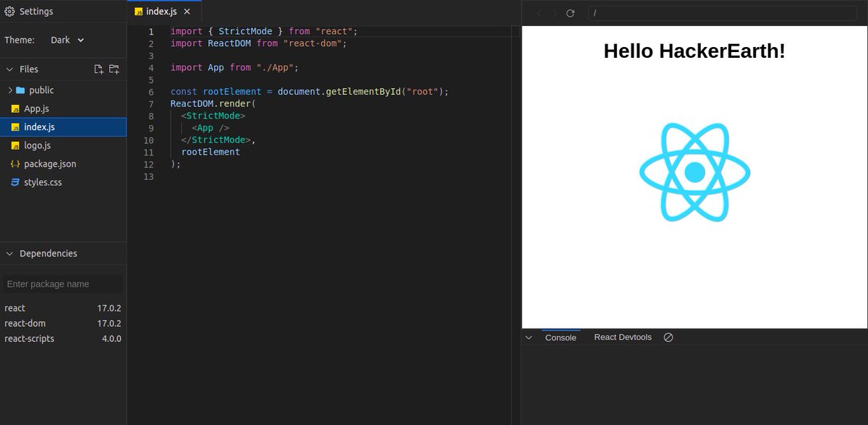The width and height of the screenshot is (868, 425).
Task: Click getElementById in line 6
Action: coord(364,92)
